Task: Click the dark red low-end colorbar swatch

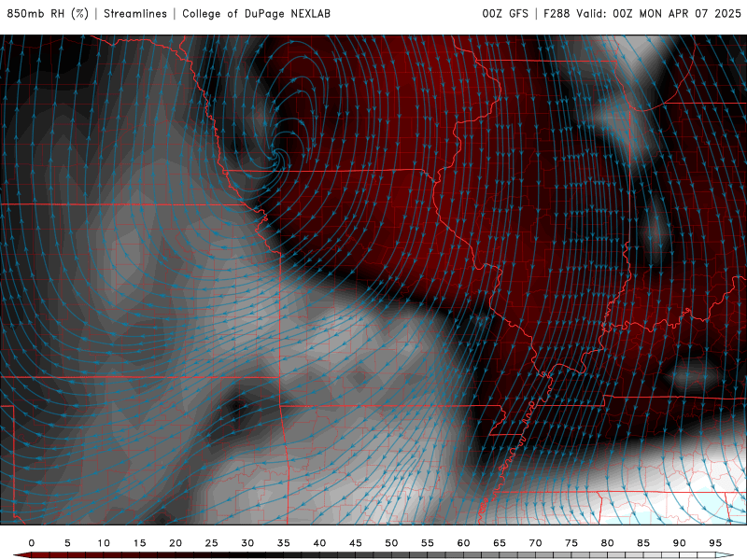Action: coord(22,555)
